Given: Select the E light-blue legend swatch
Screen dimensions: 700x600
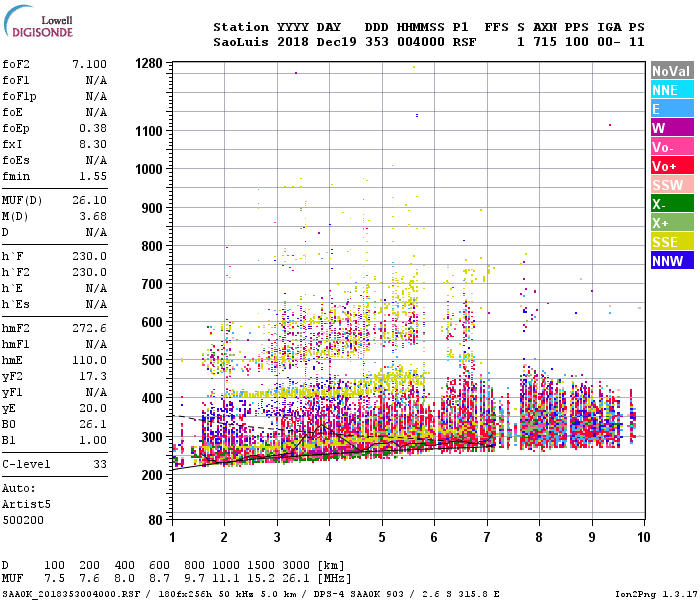Looking at the screenshot, I should tap(672, 109).
